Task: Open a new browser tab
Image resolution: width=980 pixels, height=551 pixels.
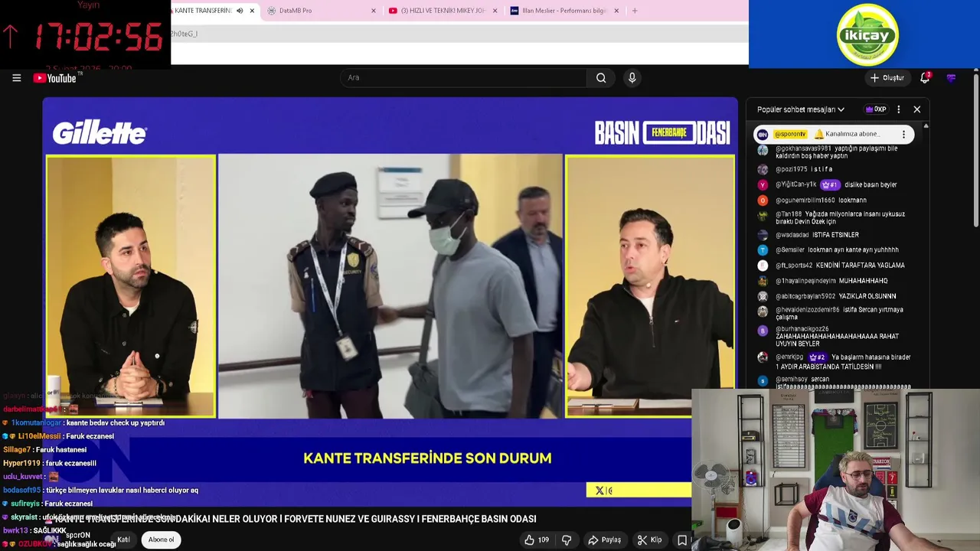Action: (634, 11)
